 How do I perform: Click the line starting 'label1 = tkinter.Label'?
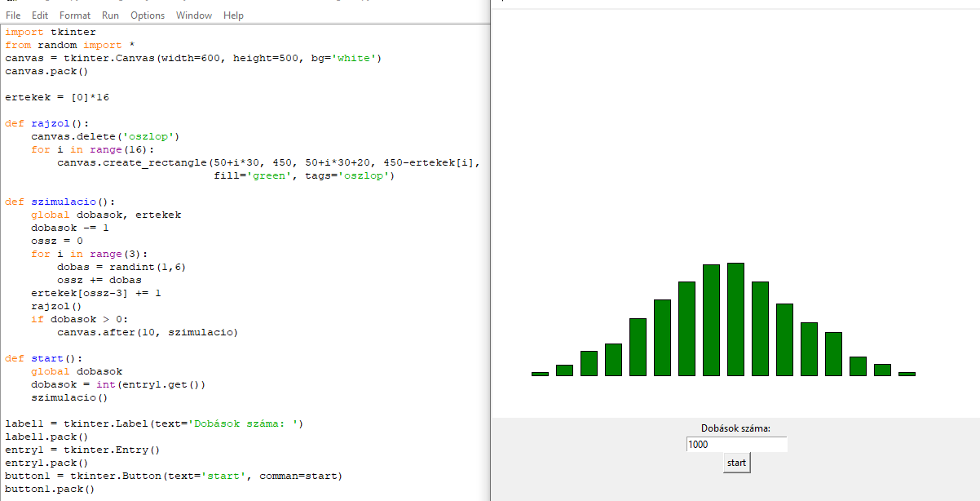click(154, 423)
